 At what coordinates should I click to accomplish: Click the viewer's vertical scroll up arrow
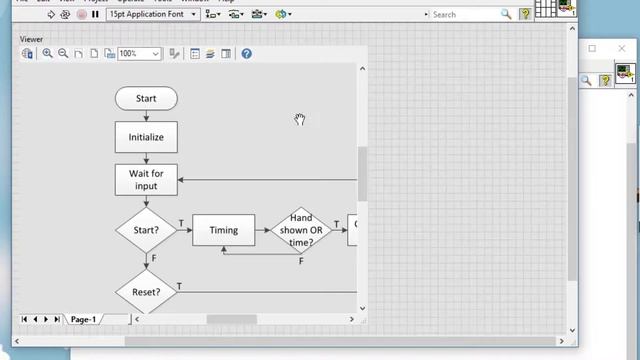362,69
